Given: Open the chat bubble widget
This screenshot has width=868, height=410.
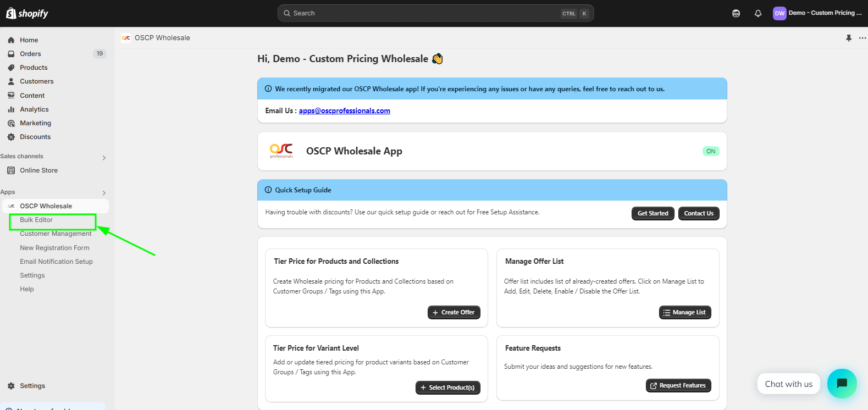Looking at the screenshot, I should 842,384.
